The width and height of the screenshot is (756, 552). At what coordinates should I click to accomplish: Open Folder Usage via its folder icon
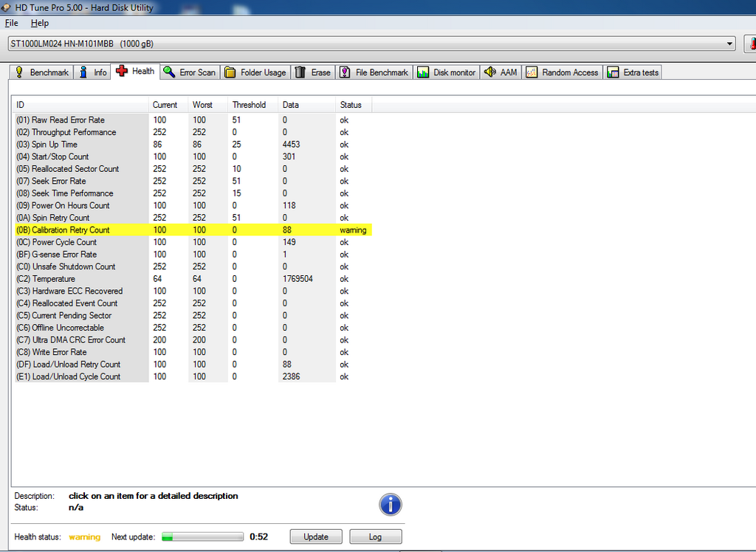pyautogui.click(x=231, y=72)
